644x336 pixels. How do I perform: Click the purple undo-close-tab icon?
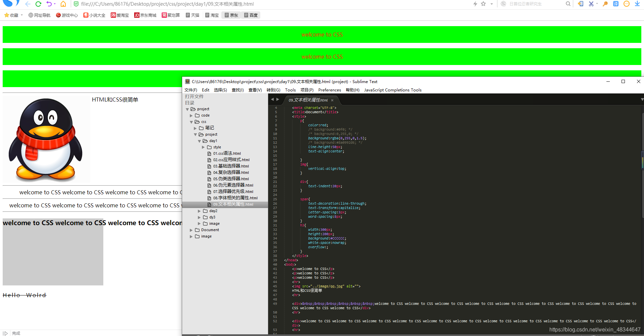point(49,4)
